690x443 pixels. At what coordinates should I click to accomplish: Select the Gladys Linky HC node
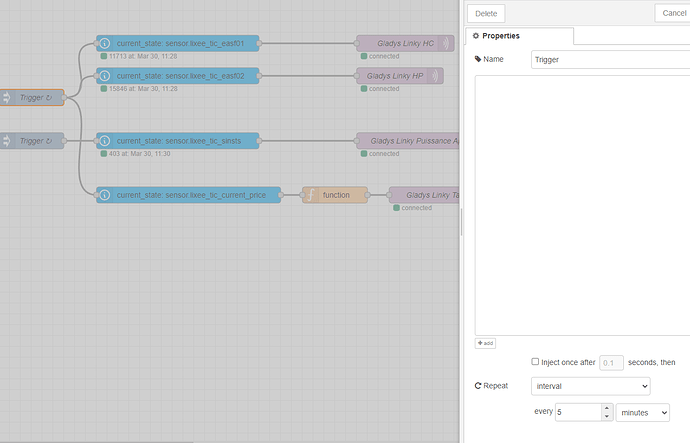click(x=405, y=44)
